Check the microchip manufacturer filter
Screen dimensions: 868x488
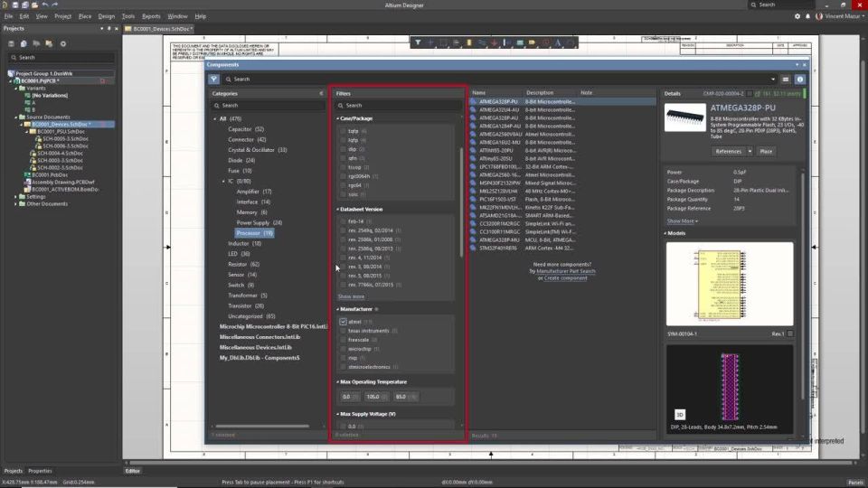(x=343, y=349)
